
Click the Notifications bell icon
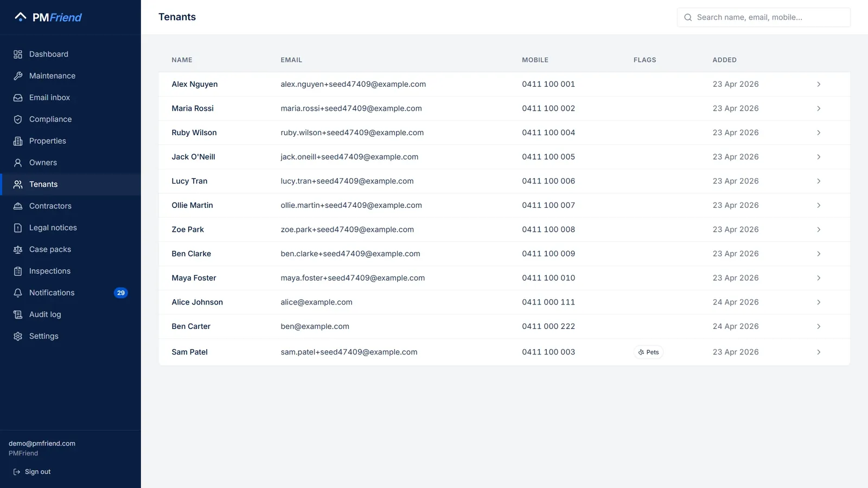pyautogui.click(x=18, y=293)
